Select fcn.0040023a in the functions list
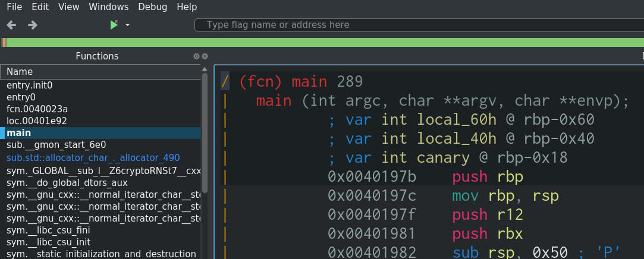Viewport: 644px width, 259px height. coord(100,109)
